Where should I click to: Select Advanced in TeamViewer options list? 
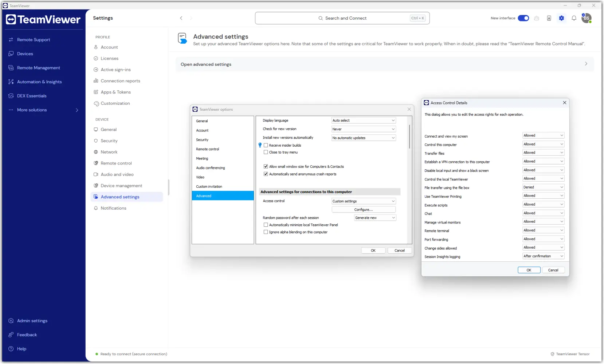(223, 196)
